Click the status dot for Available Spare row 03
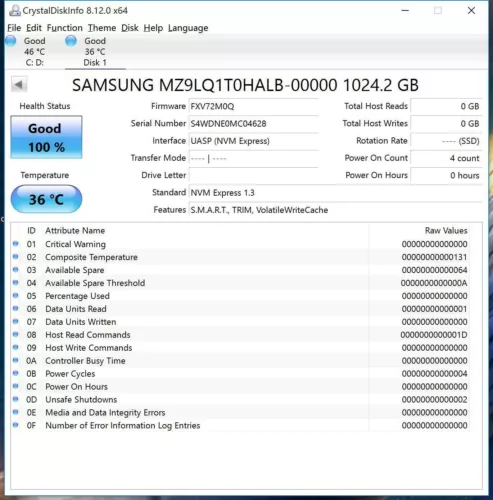The width and height of the screenshot is (493, 500). click(x=15, y=269)
